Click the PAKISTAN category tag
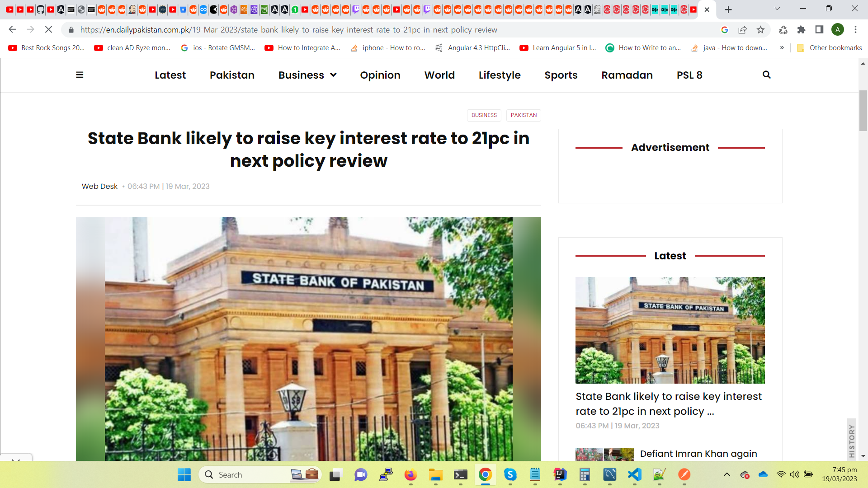This screenshot has width=868, height=488. click(524, 115)
